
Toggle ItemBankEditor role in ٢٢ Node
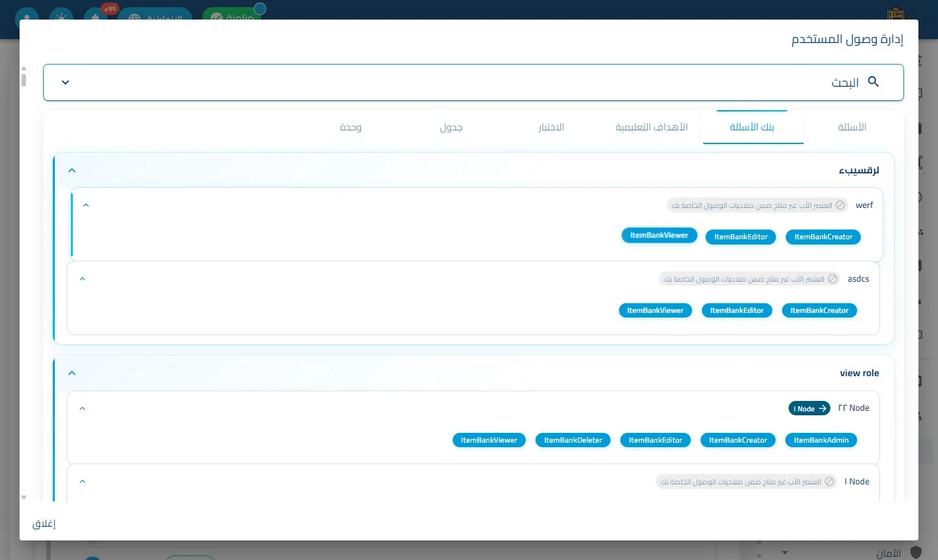(656, 441)
